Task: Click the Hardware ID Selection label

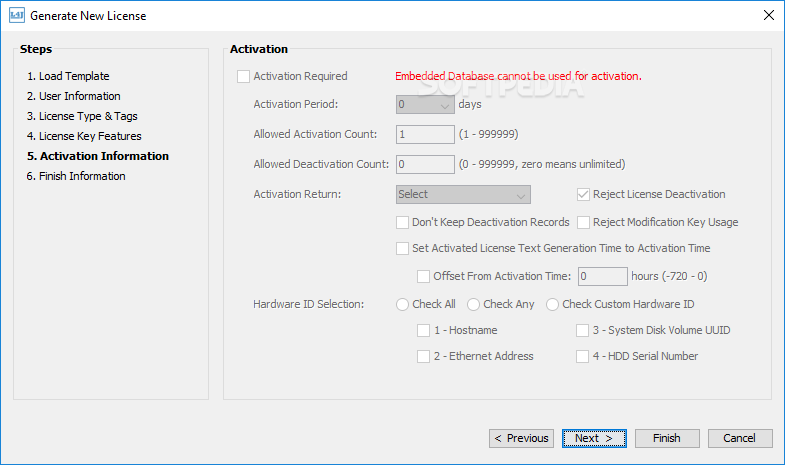Action: click(x=308, y=304)
